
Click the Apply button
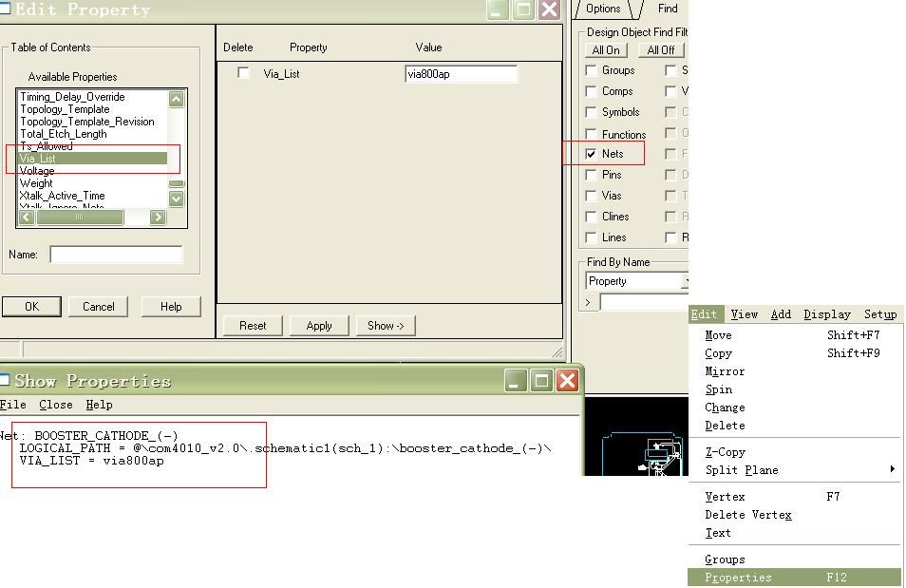coord(319,326)
